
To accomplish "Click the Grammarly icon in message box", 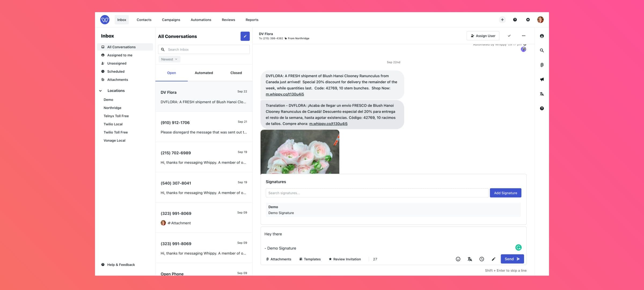I will click(518, 247).
